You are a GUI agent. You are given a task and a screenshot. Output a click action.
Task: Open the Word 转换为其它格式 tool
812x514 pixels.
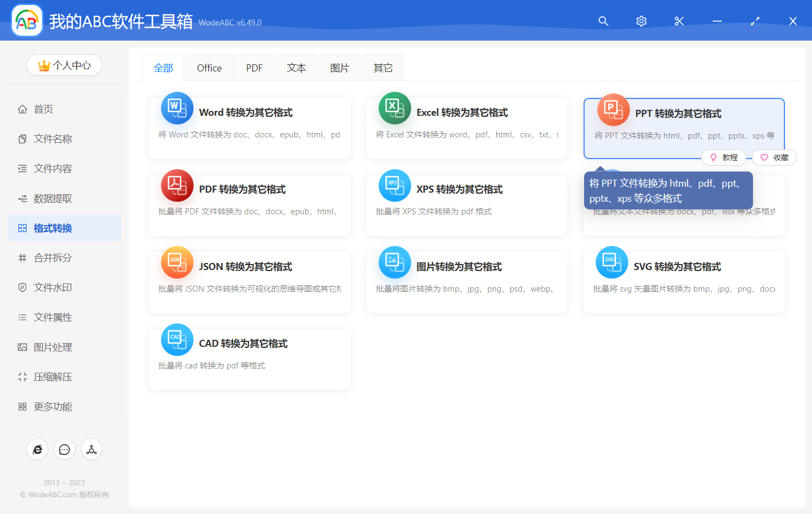249,128
